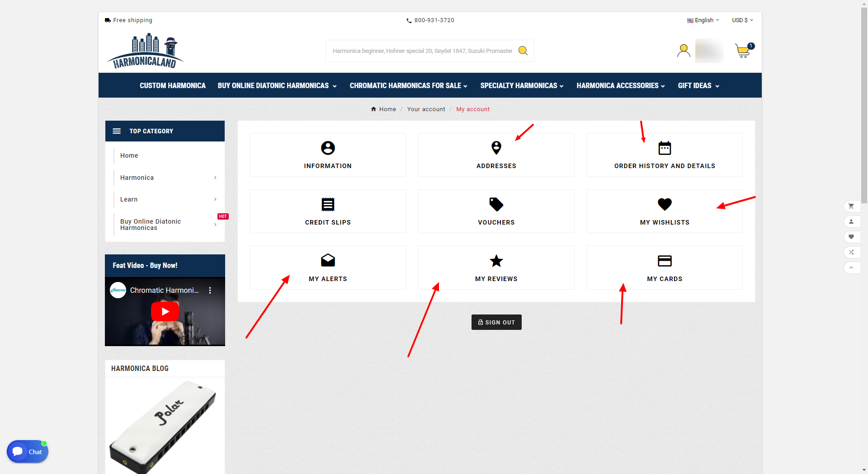Click the floating sidebar user icon
This screenshot has width=868, height=474.
click(851, 221)
